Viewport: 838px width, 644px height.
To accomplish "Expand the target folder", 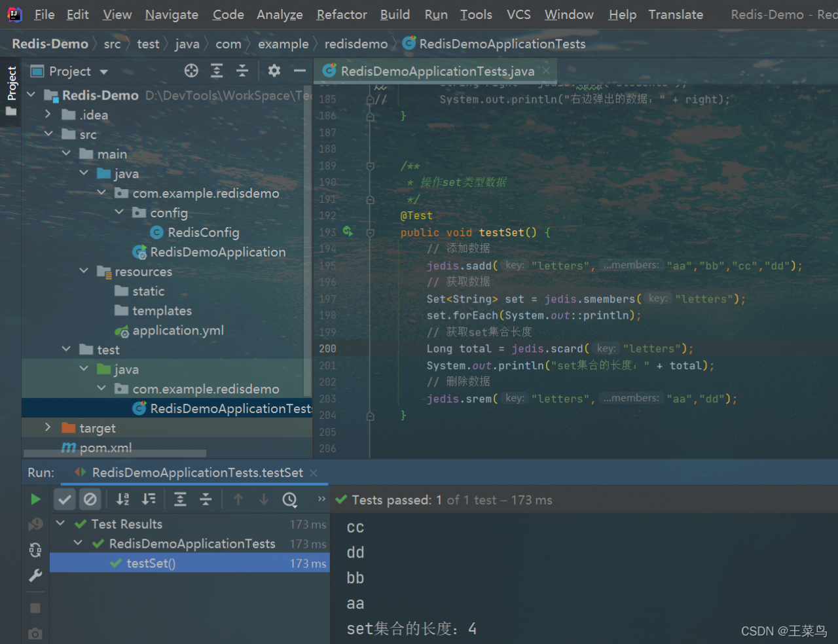I will 48,428.
